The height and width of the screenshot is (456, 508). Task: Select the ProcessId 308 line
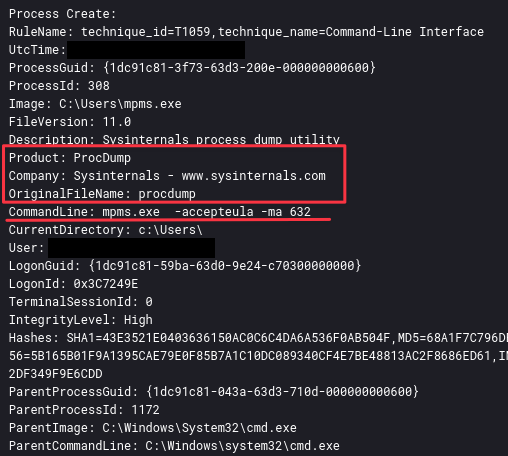click(59, 86)
